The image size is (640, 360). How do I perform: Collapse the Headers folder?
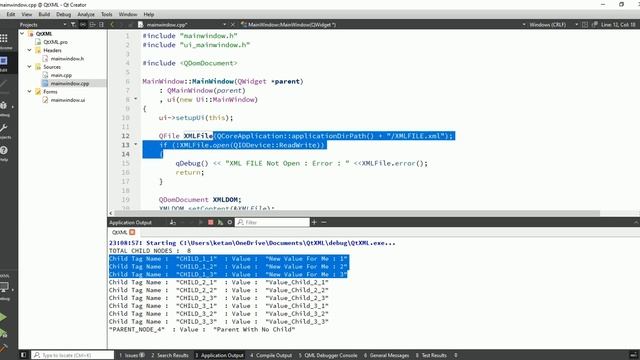coord(29,50)
